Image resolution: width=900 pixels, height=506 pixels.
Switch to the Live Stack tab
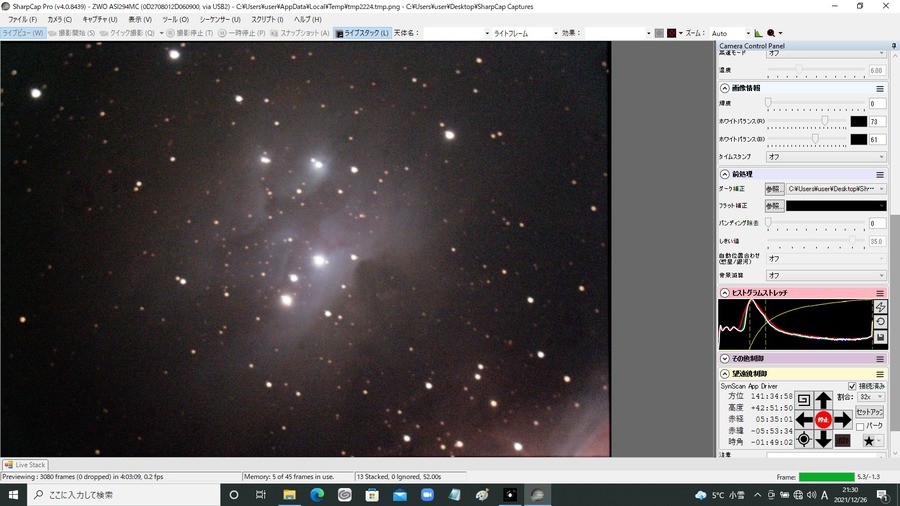click(25, 465)
